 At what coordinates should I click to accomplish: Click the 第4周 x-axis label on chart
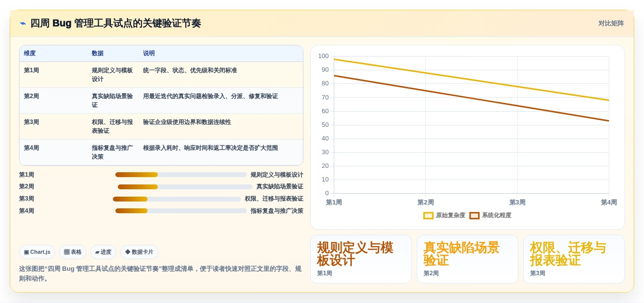coord(609,202)
